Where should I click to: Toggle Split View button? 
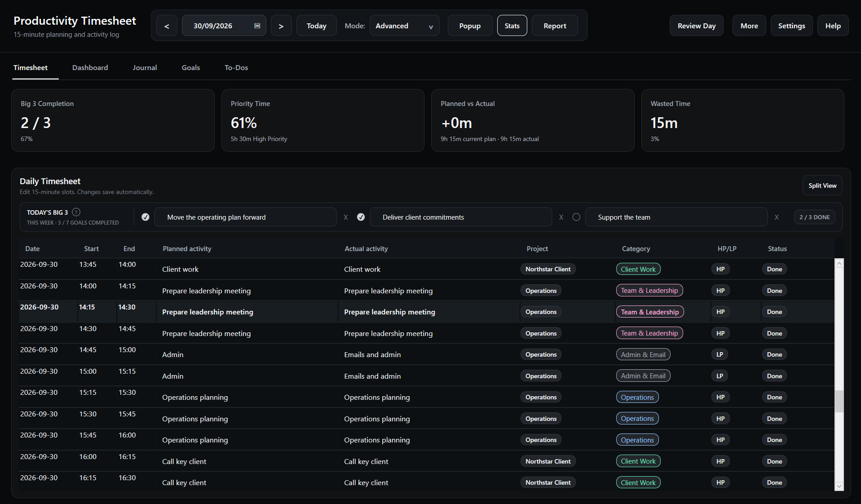[822, 186]
